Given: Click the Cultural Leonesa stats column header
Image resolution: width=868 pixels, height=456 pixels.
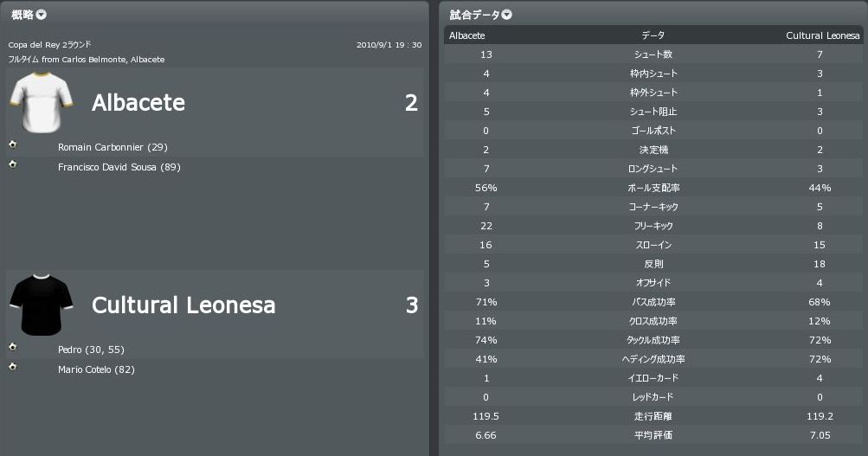Looking at the screenshot, I should pyautogui.click(x=822, y=35).
